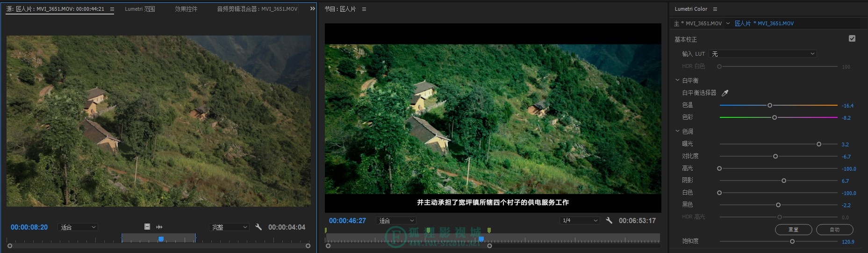The width and height of the screenshot is (868, 253).
Task: Click the 饱和度 saturation slider handle
Action: tap(792, 241)
